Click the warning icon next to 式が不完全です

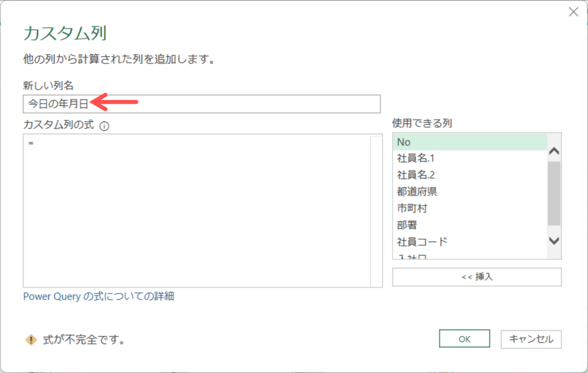point(31,340)
